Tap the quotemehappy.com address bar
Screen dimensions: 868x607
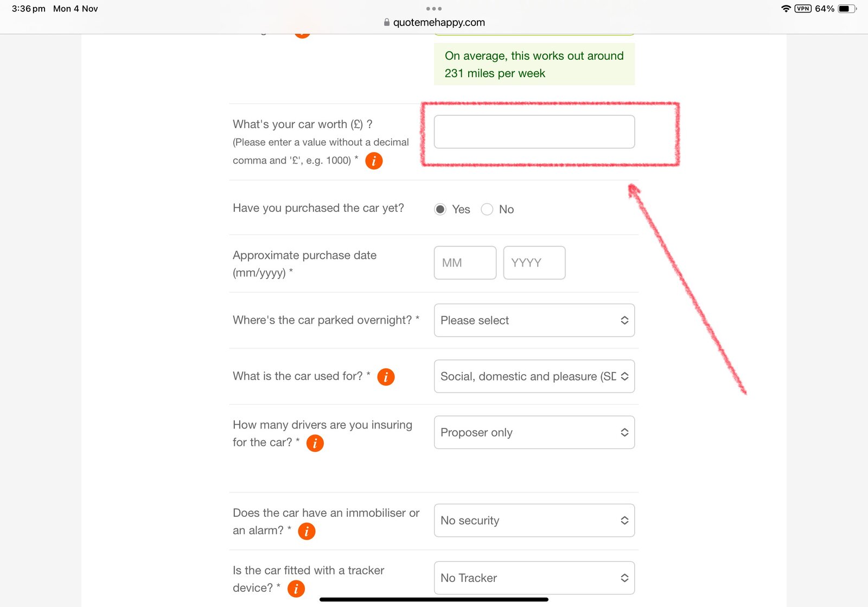point(439,23)
